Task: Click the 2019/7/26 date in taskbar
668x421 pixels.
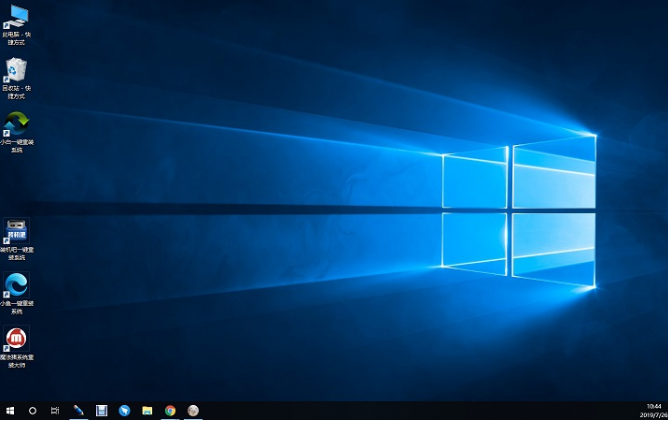Action: (653, 415)
